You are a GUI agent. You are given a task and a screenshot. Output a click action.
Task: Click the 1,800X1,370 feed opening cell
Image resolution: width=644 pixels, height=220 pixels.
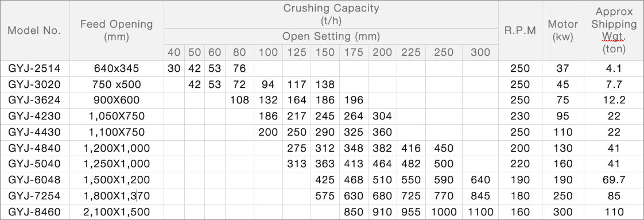[x=117, y=196]
